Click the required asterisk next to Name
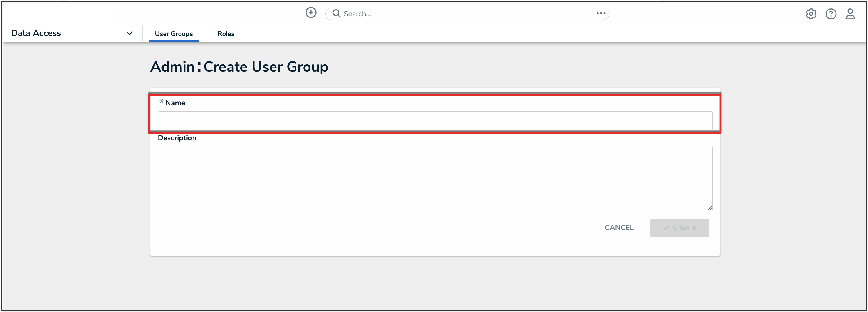868x312 pixels. pyautogui.click(x=161, y=101)
